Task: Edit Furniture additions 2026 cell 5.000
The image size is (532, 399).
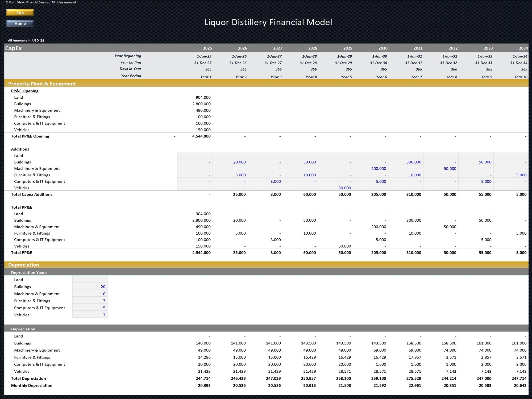Action: click(x=230, y=175)
